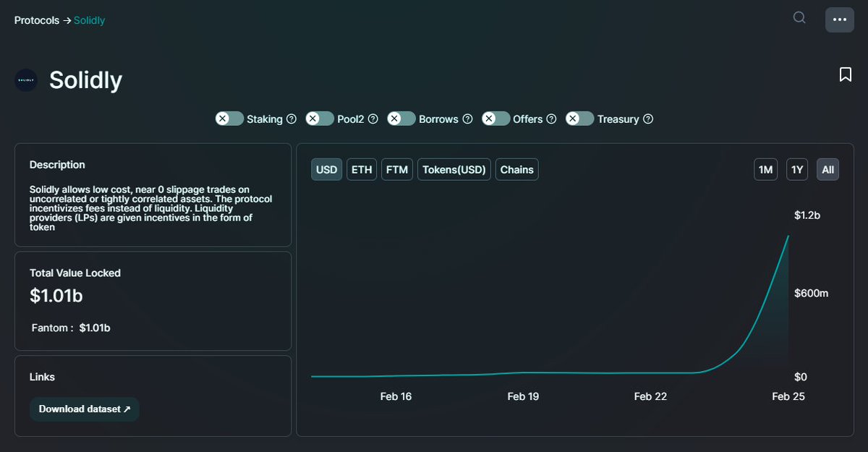Disable the Borrows toggle

[x=401, y=119]
